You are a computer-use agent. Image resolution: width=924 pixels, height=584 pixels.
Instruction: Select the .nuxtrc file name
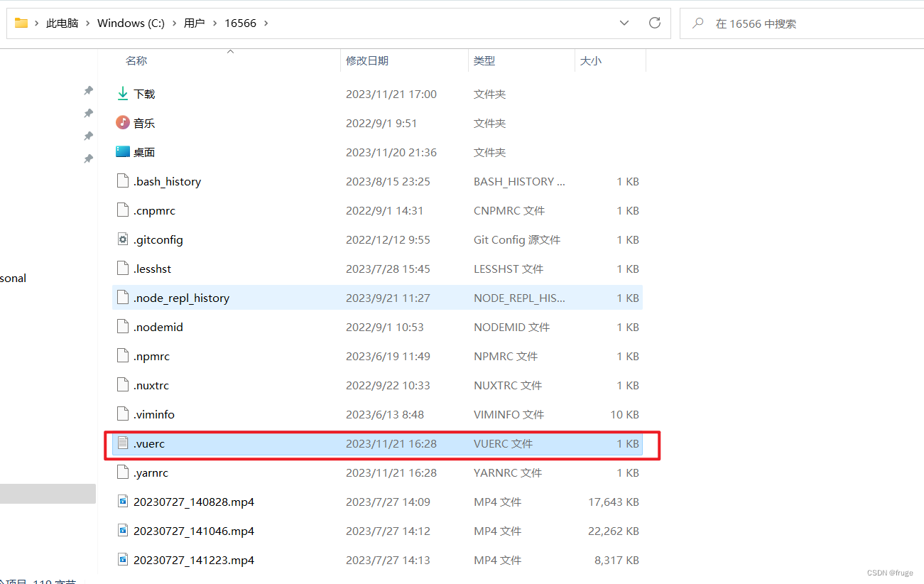coord(151,385)
